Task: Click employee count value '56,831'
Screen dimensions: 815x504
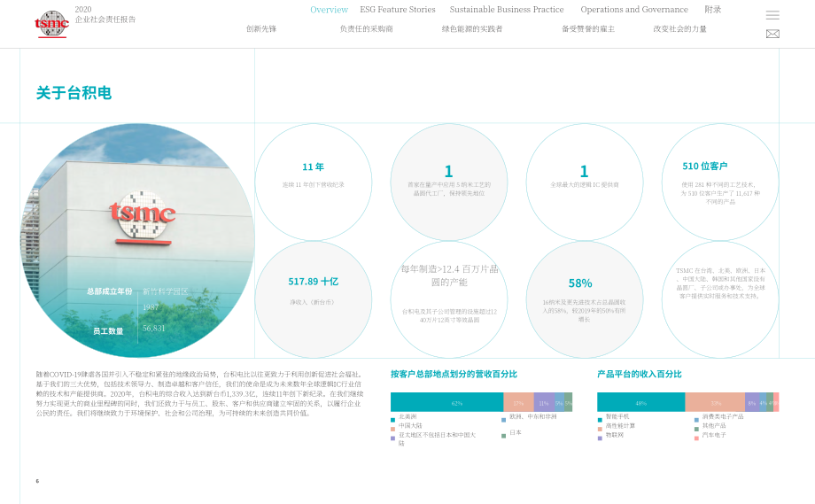Action: [x=154, y=329]
